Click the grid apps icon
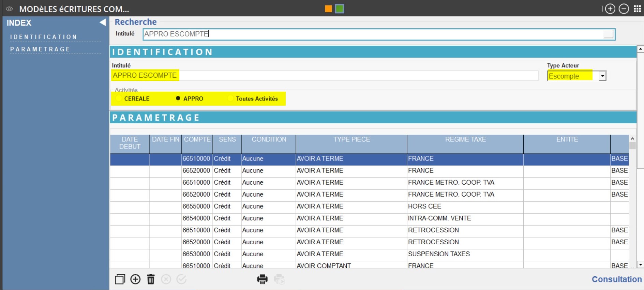Viewport: 644px width, 290px height. pyautogui.click(x=637, y=9)
